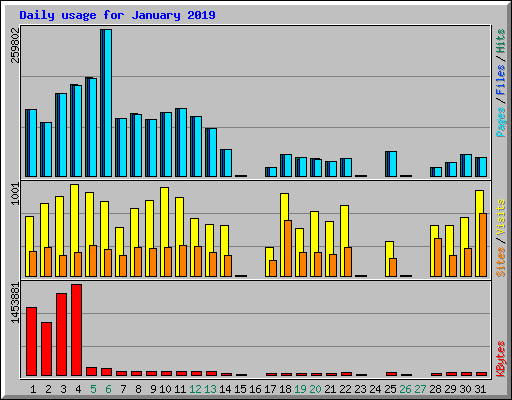Image resolution: width=512 pixels, height=400 pixels.
Task: Click day label 9 on the x-axis
Action: point(153,389)
